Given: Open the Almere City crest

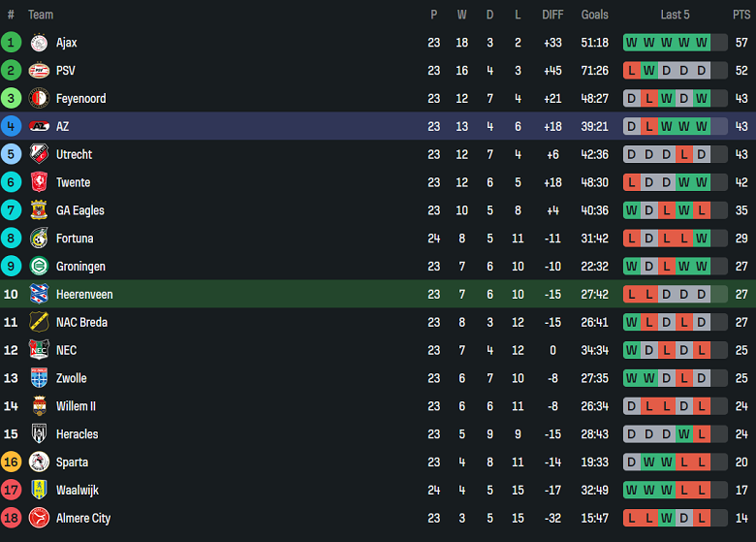Looking at the screenshot, I should (x=39, y=518).
